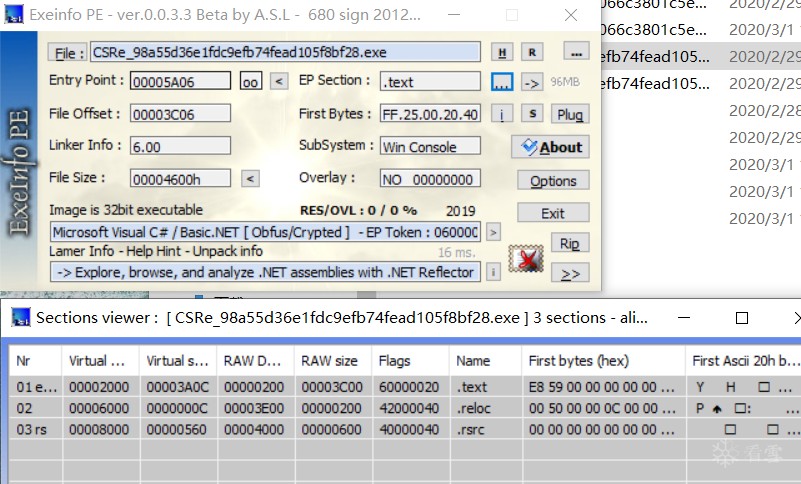Click the 'oo' button next to Entry Point

click(250, 81)
